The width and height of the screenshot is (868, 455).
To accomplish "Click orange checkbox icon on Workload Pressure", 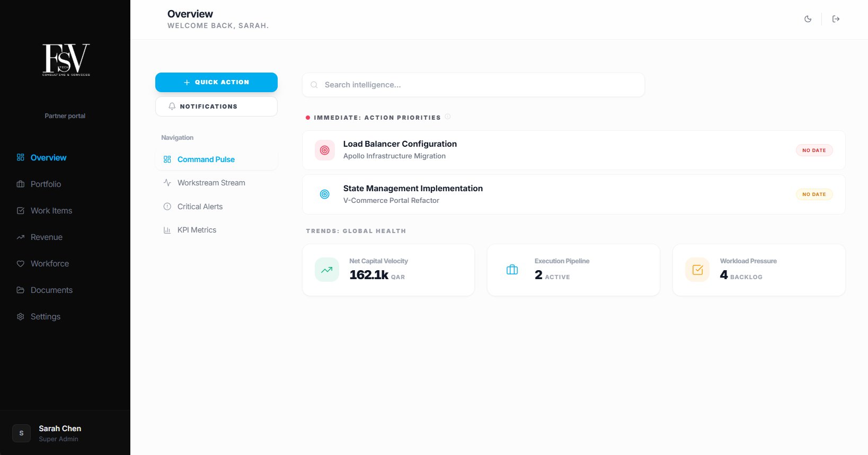I will (x=697, y=270).
